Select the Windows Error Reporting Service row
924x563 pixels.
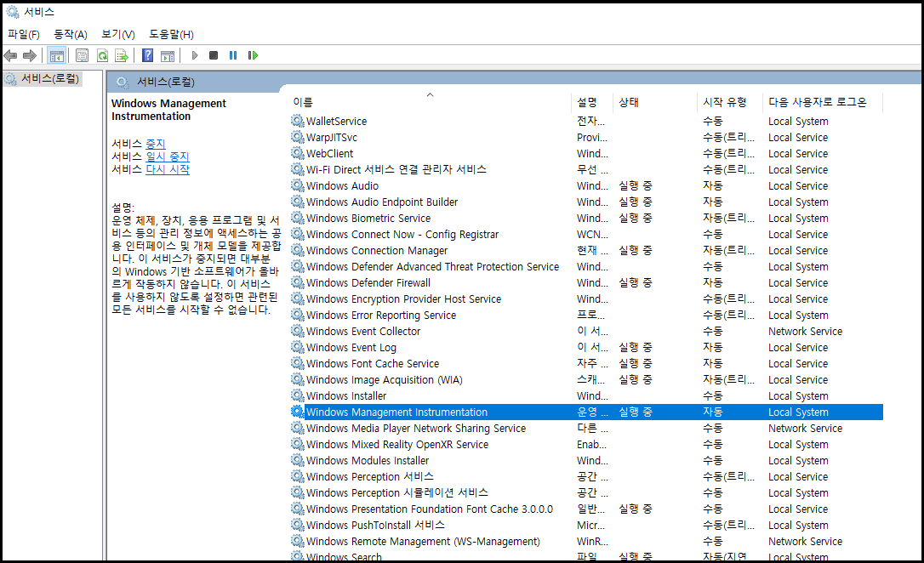[x=586, y=315]
